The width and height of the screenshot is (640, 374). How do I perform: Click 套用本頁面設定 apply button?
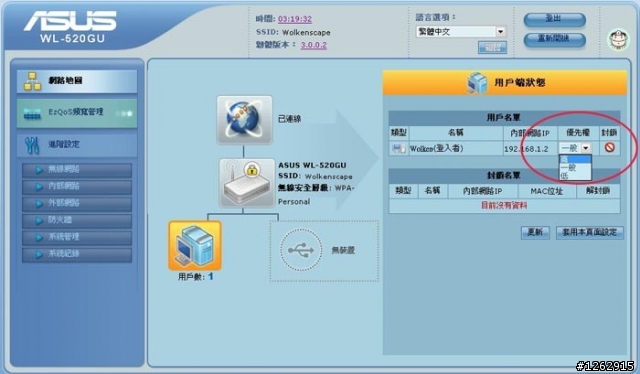[x=590, y=232]
